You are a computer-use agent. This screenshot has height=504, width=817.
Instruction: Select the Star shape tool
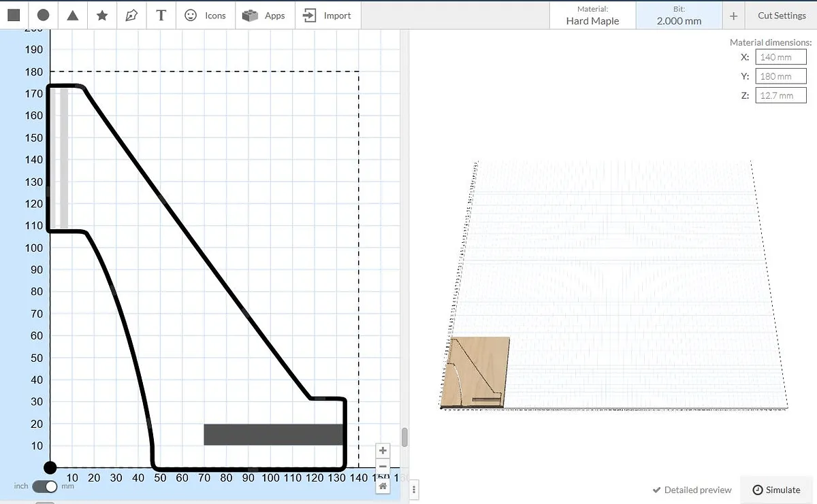coord(102,15)
